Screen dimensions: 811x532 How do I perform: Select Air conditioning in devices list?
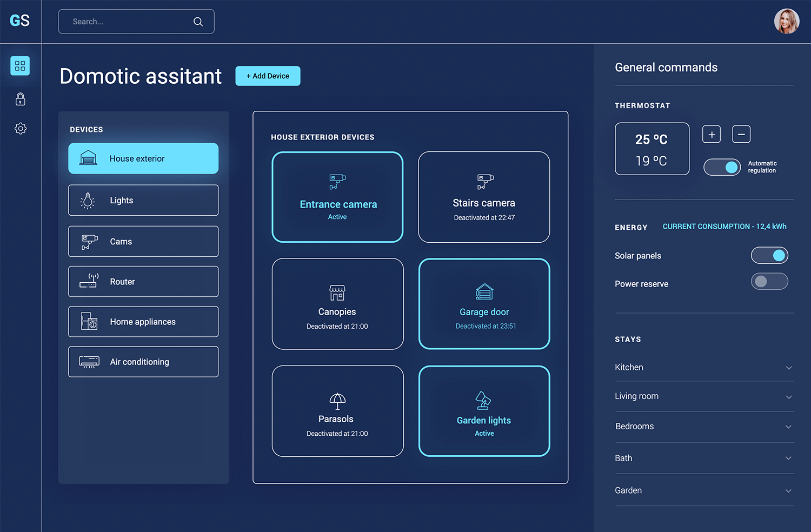143,362
